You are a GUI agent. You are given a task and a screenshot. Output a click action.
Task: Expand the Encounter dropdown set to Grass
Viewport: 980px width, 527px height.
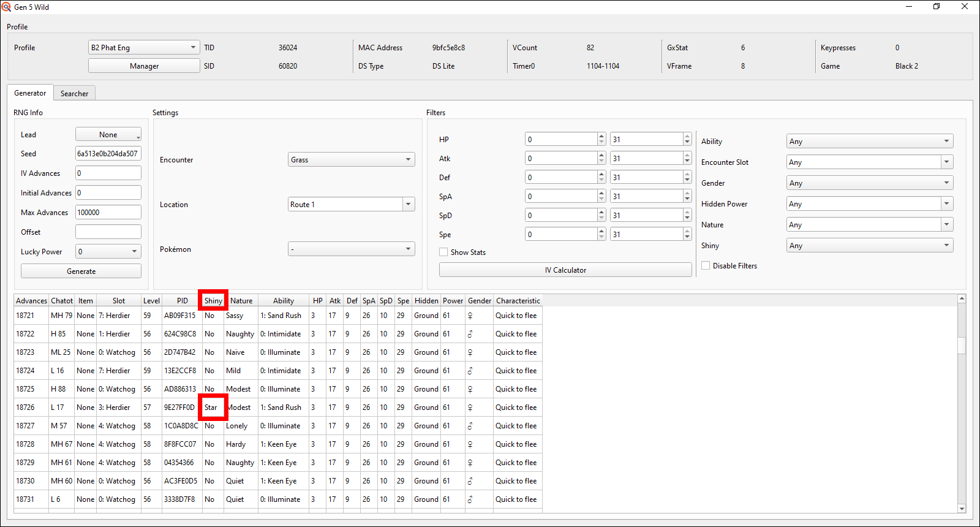pyautogui.click(x=351, y=160)
